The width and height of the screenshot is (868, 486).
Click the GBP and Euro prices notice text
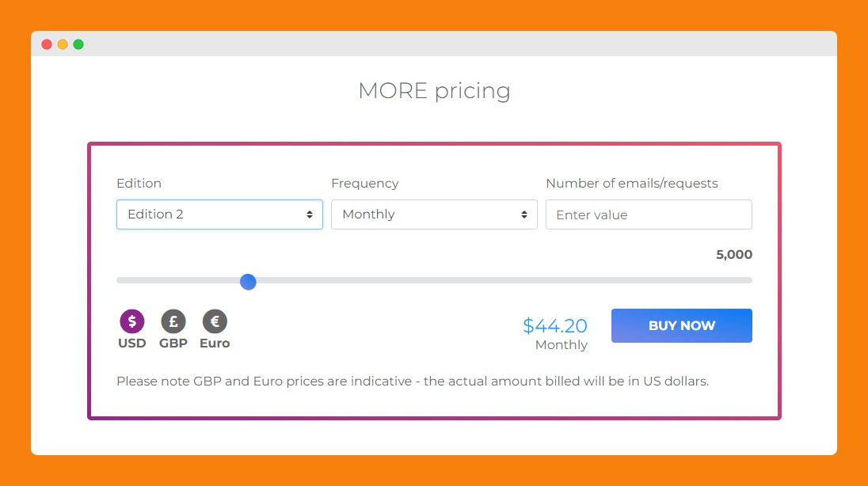[x=413, y=382]
